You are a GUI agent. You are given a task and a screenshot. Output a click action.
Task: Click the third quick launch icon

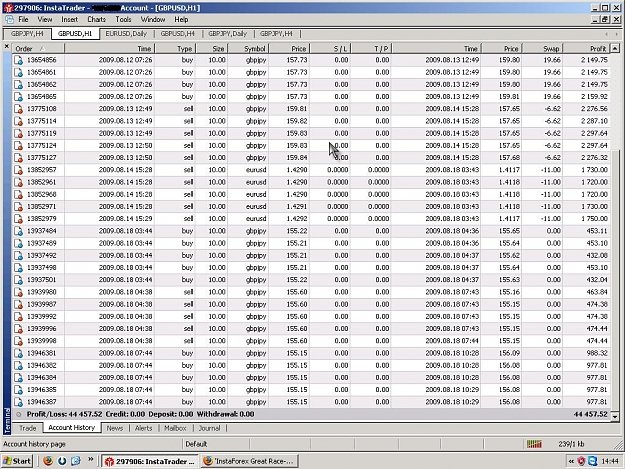(x=76, y=461)
